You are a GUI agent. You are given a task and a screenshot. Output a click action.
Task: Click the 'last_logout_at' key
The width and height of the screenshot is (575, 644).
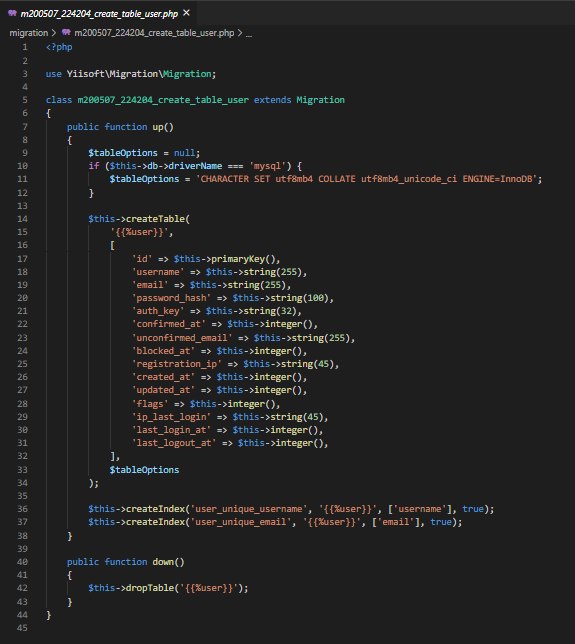tap(174, 443)
